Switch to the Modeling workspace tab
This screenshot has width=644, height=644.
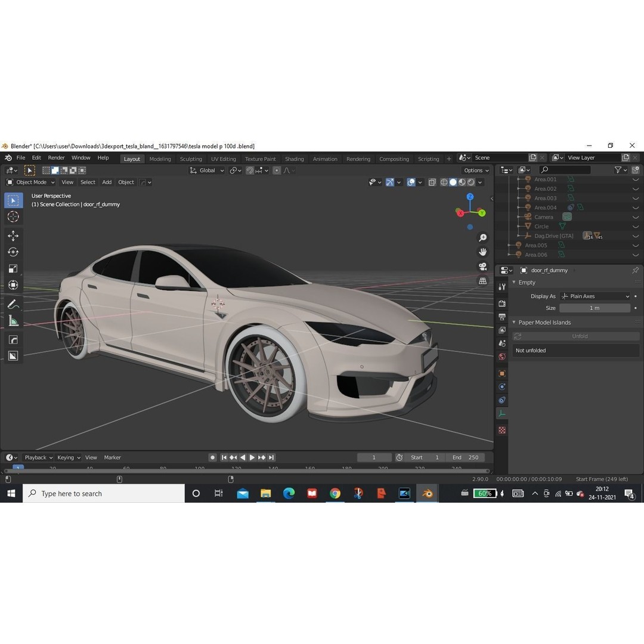coord(160,159)
